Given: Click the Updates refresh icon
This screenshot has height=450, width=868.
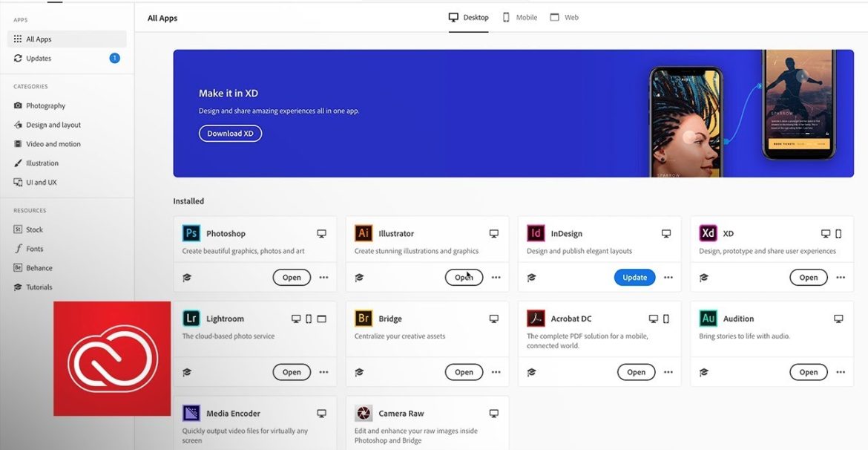Looking at the screenshot, I should tap(18, 58).
